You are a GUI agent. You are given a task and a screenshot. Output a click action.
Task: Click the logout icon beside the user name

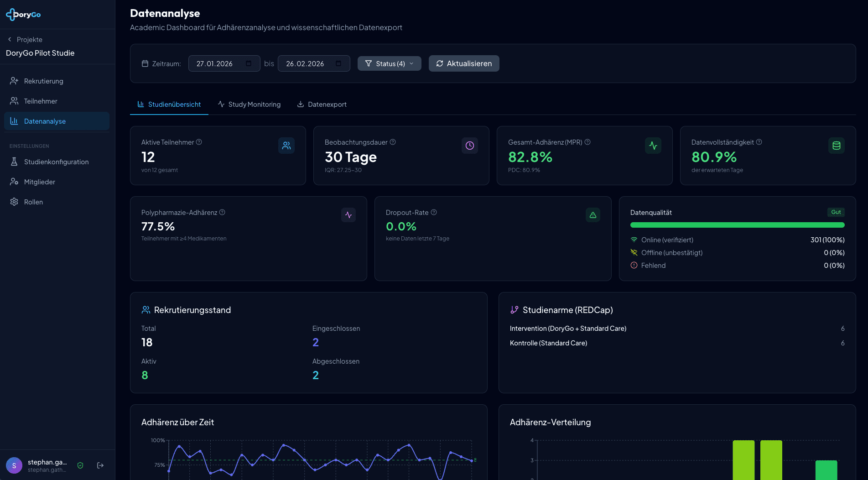(x=100, y=465)
